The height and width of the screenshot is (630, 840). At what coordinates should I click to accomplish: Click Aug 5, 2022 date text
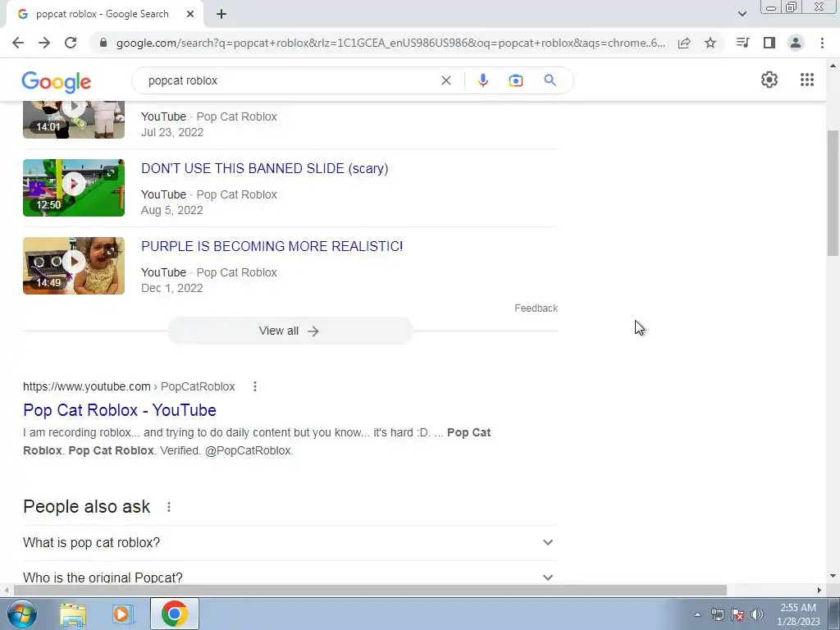[x=172, y=210]
